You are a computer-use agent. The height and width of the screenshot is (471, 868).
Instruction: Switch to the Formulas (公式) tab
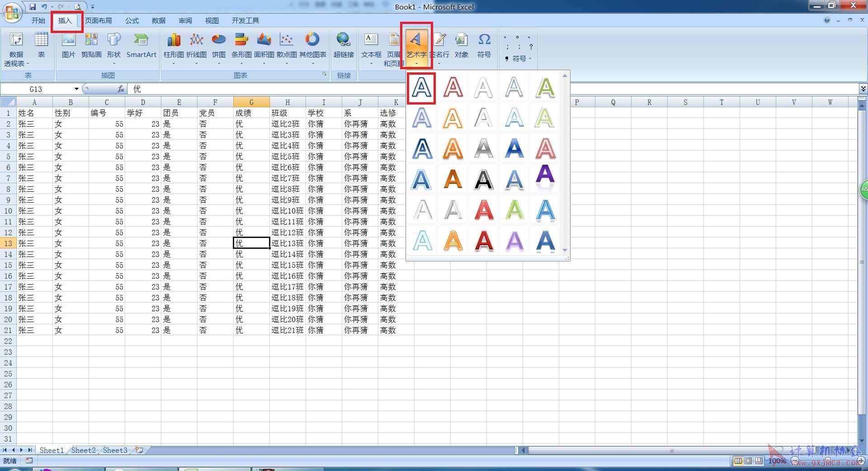(x=132, y=21)
